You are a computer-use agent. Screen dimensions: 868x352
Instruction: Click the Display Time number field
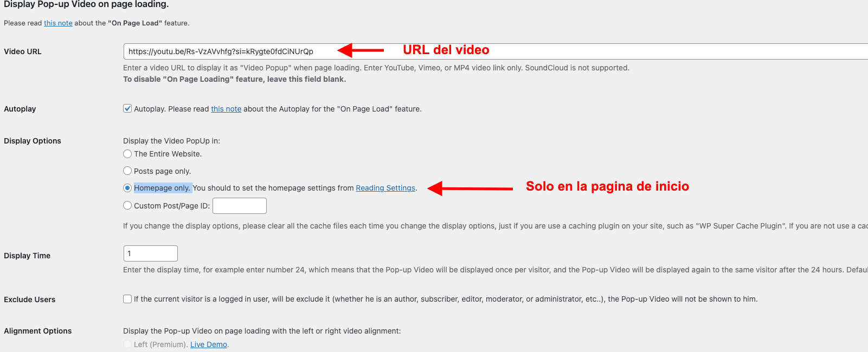pyautogui.click(x=151, y=253)
